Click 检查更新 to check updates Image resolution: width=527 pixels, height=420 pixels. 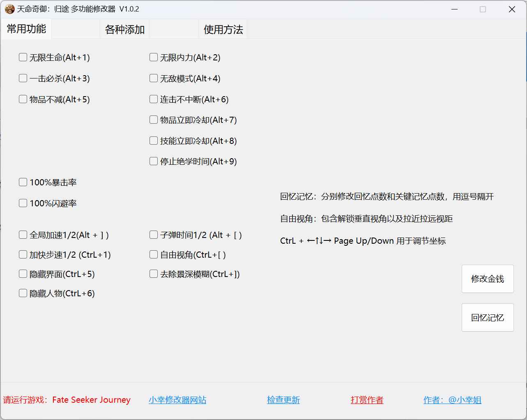pos(283,399)
